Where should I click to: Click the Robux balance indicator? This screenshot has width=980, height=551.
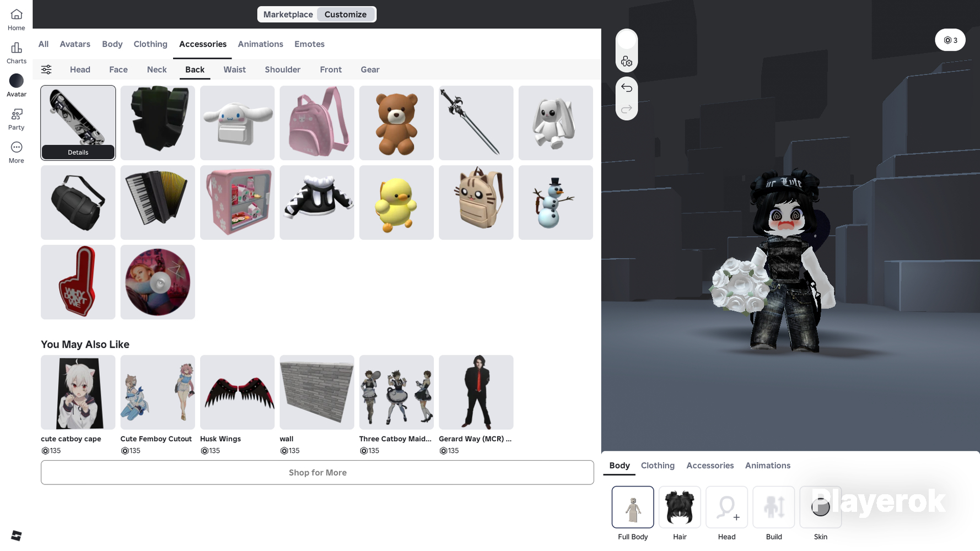point(950,40)
